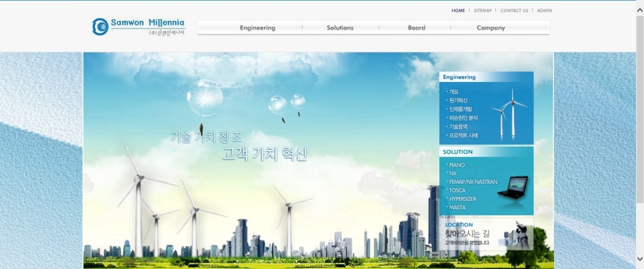Screen dimensions: 644x269
Task: Click scrollbar down arrow
Action: pos(639,258)
